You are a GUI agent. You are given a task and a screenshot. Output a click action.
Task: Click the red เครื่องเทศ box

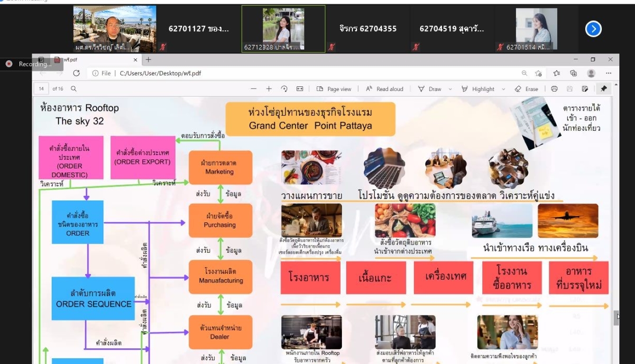443,278
